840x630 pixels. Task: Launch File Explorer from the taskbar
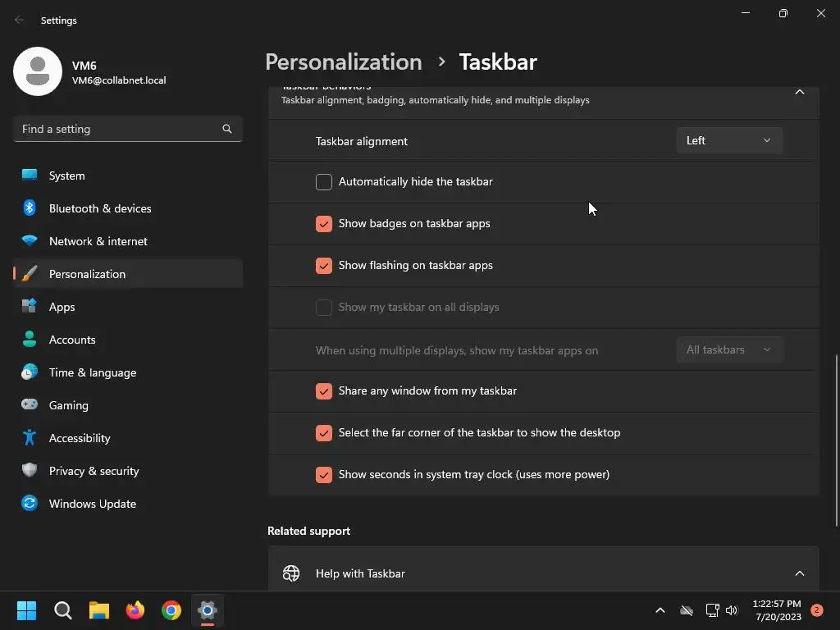coord(99,610)
